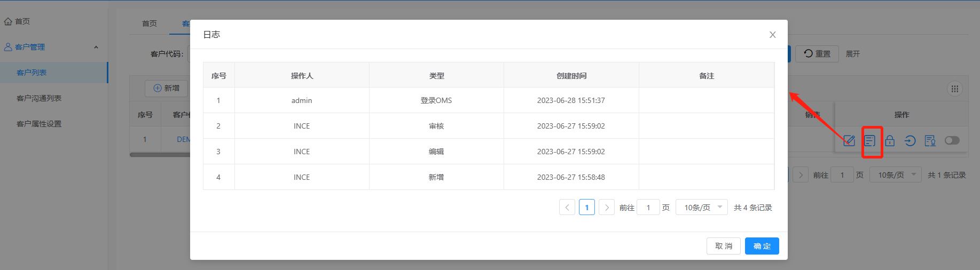
Task: Click the 新增 button
Action: click(166, 88)
